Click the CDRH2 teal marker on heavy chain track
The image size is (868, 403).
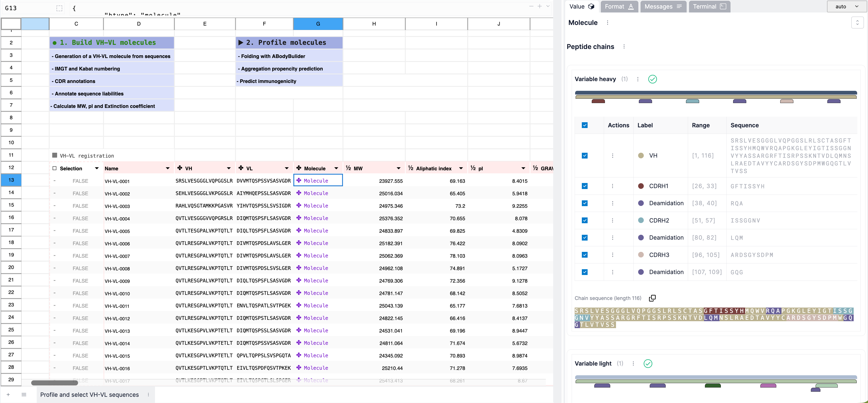click(x=692, y=101)
